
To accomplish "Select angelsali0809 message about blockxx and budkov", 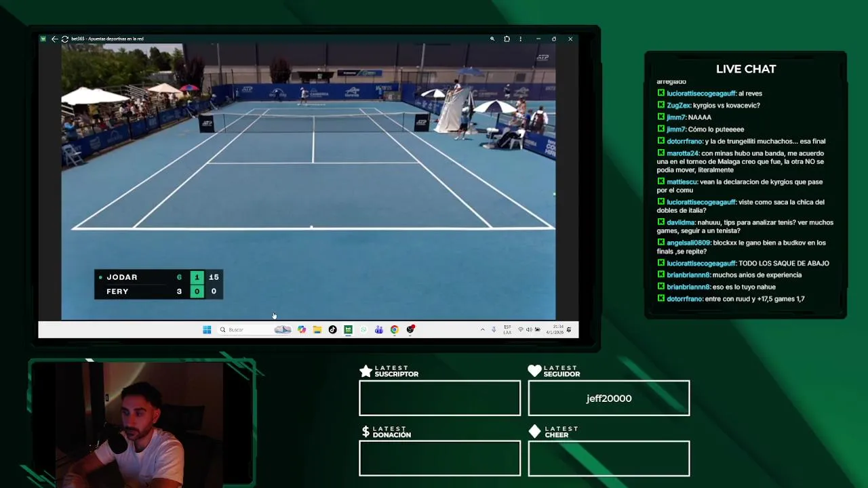I will [742, 247].
